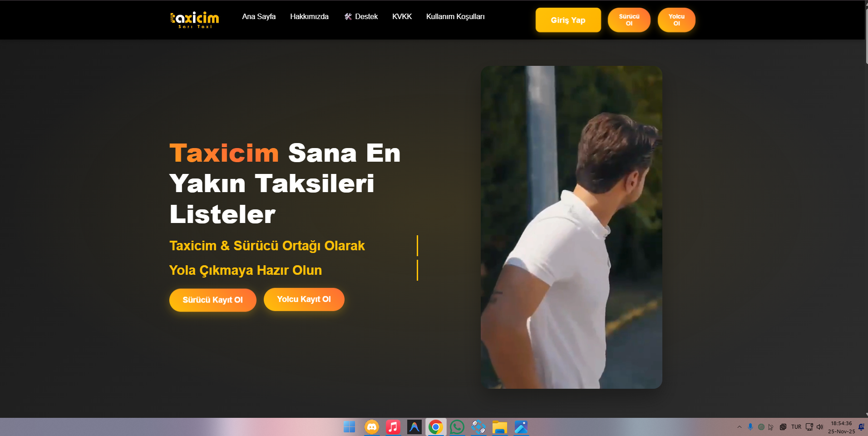
Task: Click the Sürücü Ol header button
Action: coord(629,20)
